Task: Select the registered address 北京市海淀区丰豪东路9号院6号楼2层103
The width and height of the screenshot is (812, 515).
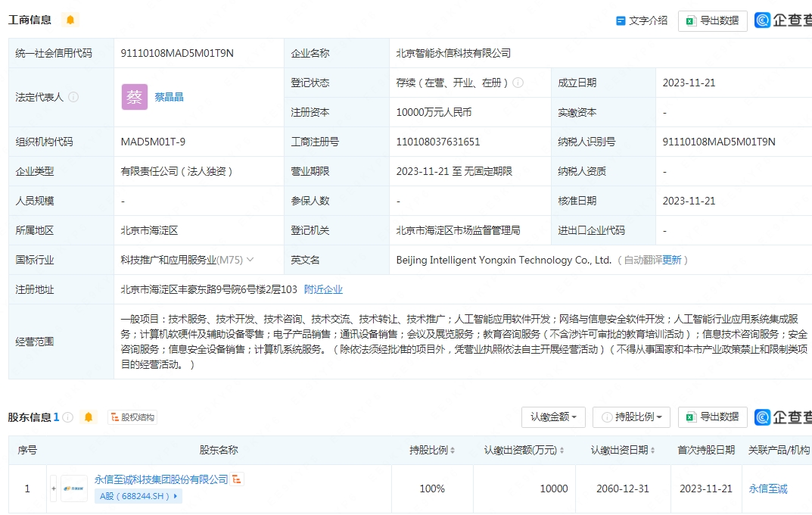Action: pyautogui.click(x=209, y=289)
